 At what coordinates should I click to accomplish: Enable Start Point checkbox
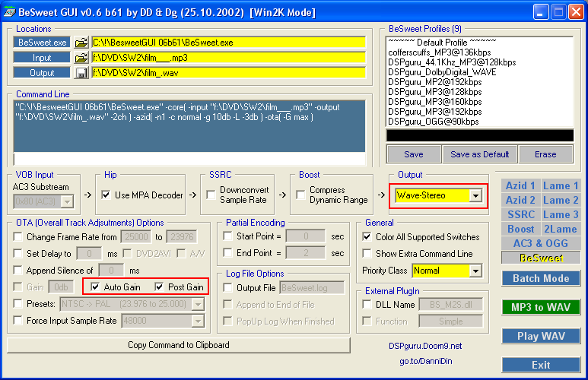coord(227,236)
